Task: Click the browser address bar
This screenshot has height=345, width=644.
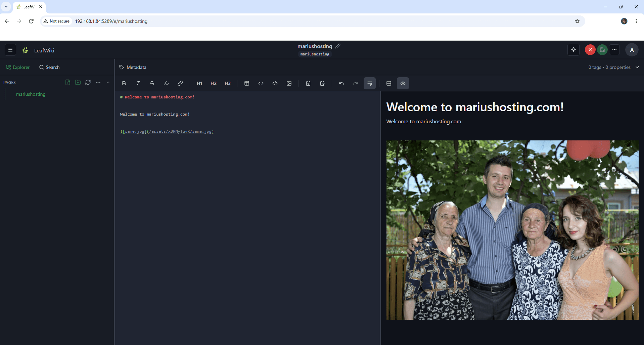Action: tap(312, 21)
